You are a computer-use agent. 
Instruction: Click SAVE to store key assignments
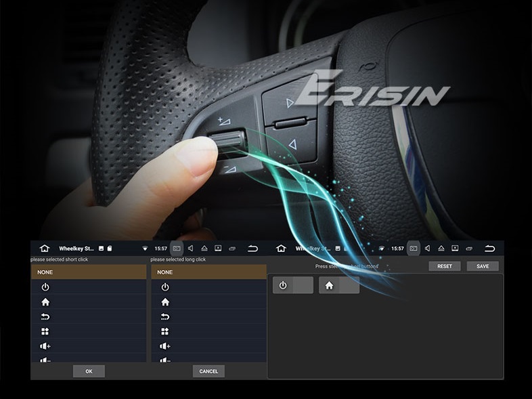pos(483,266)
